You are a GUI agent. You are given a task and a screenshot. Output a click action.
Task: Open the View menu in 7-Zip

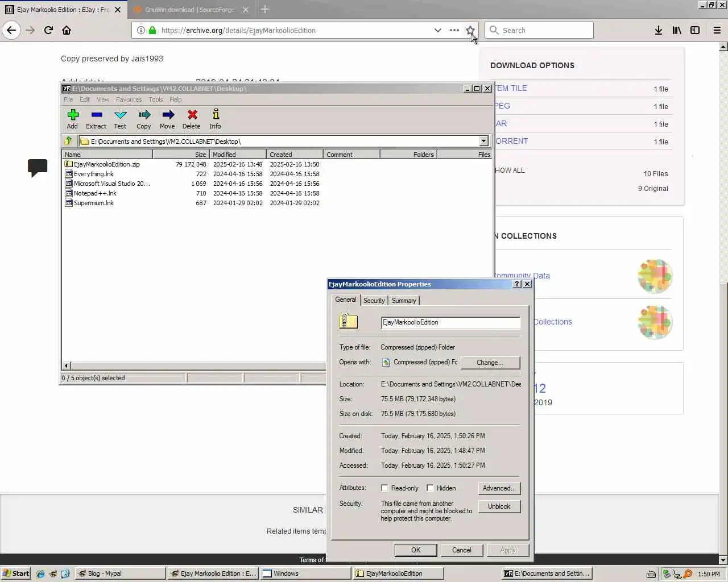103,99
